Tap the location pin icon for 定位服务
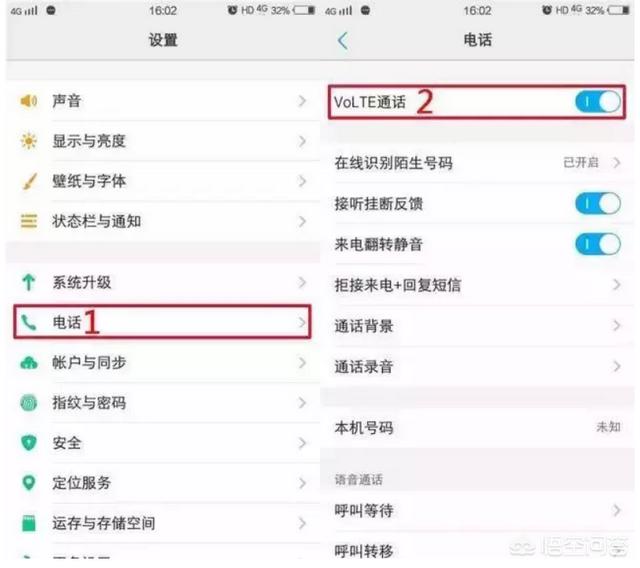 tap(29, 483)
